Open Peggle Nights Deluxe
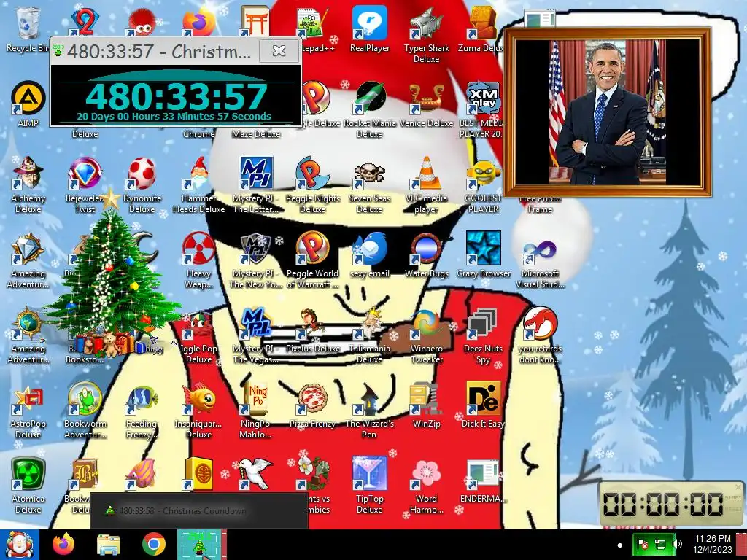Viewport: 747px width, 560px height. pos(312,186)
